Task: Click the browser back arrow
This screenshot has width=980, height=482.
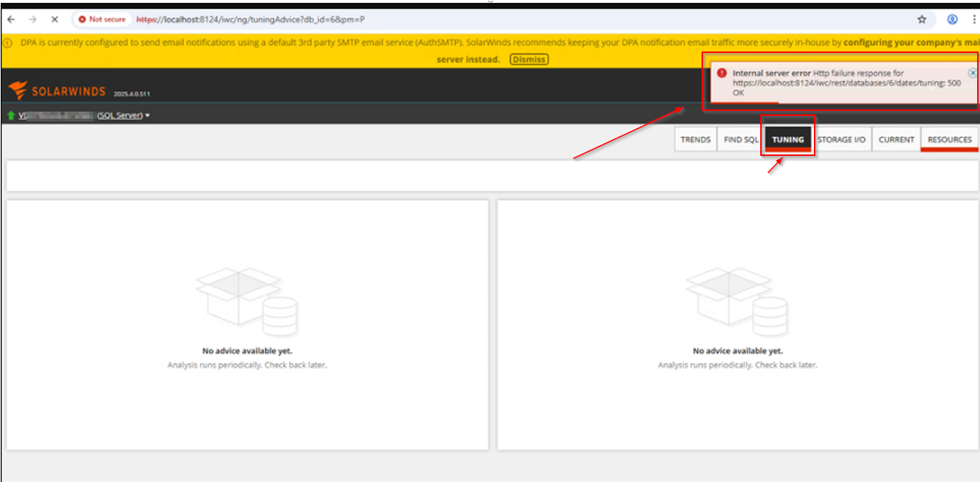Action: [11, 19]
